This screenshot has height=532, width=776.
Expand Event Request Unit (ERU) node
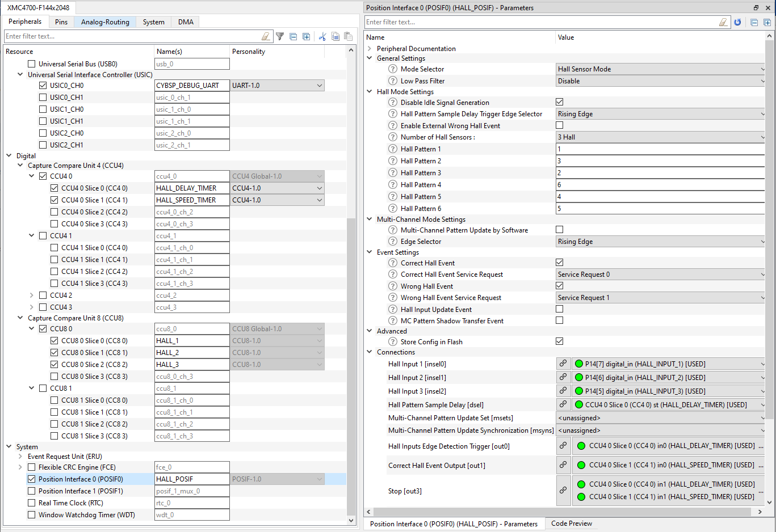pos(20,457)
